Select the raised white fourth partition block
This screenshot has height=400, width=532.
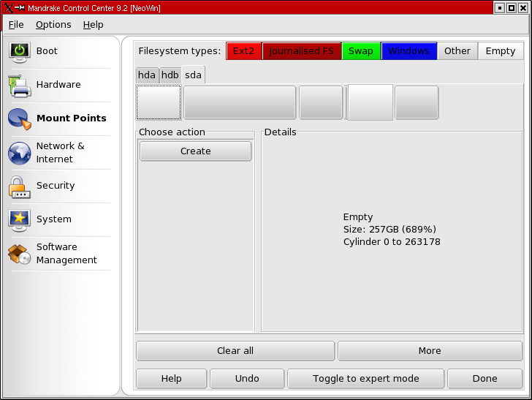[370, 102]
